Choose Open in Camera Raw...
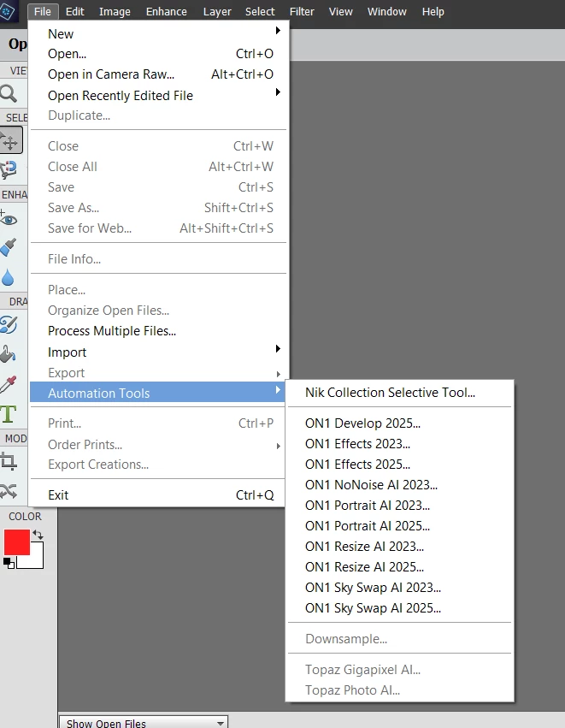This screenshot has height=728, width=565. pyautogui.click(x=159, y=74)
